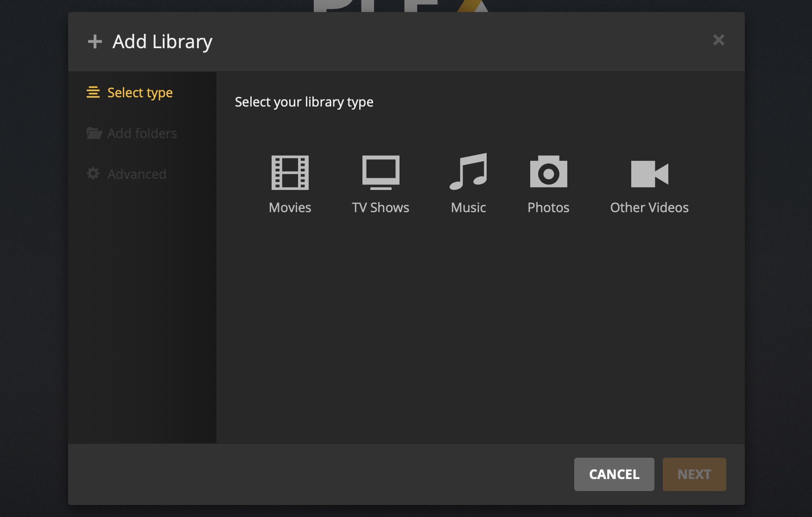
Task: Pick the Photos camera icon
Action: pyautogui.click(x=548, y=172)
